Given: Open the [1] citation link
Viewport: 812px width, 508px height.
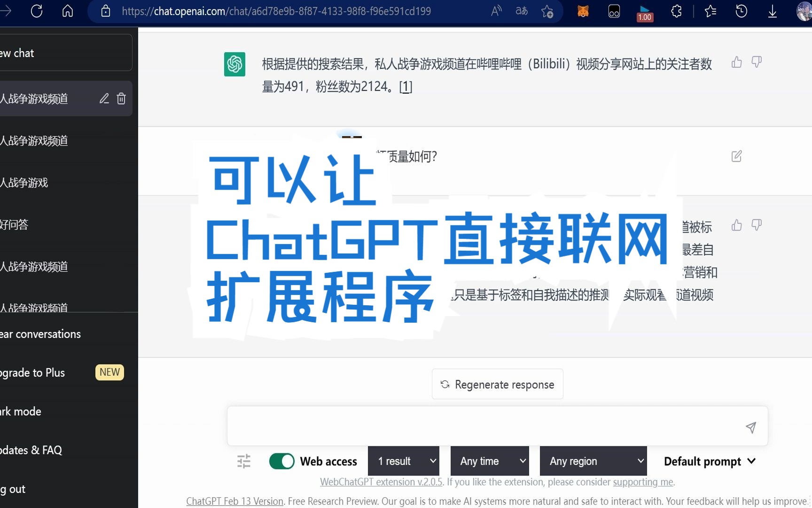Looking at the screenshot, I should pyautogui.click(x=406, y=87).
